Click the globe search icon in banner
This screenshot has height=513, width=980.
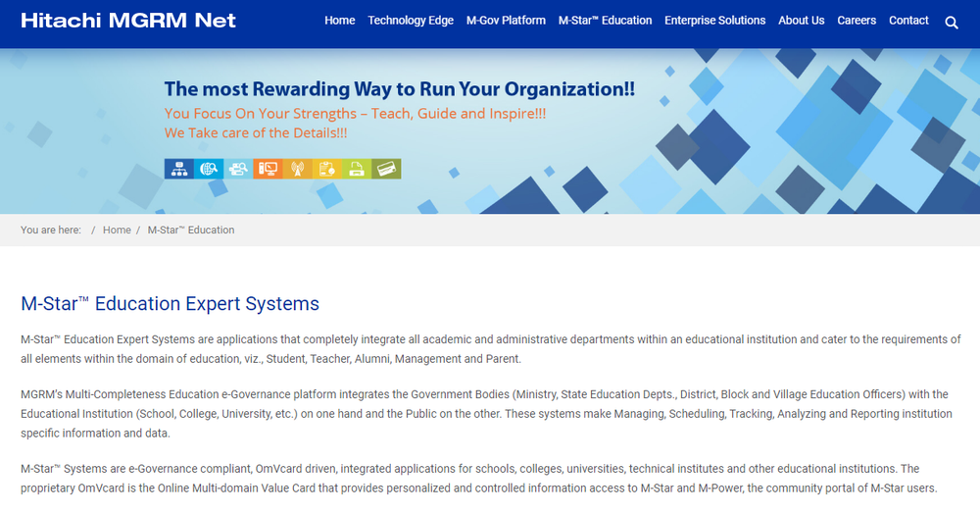pos(209,169)
